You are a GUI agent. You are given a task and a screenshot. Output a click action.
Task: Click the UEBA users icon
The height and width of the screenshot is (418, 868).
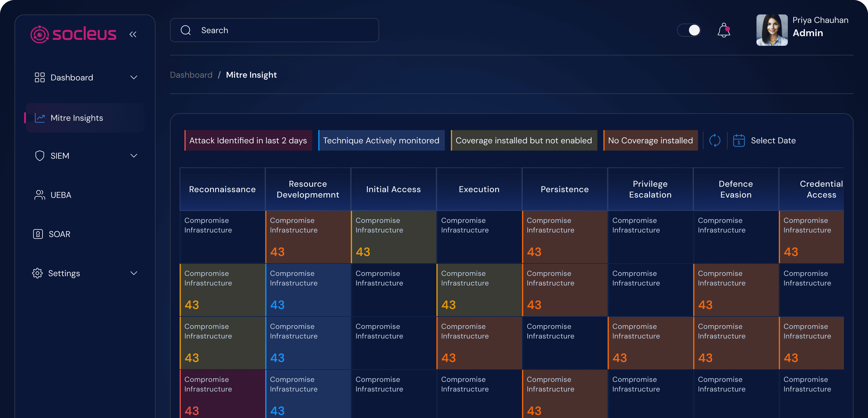40,195
